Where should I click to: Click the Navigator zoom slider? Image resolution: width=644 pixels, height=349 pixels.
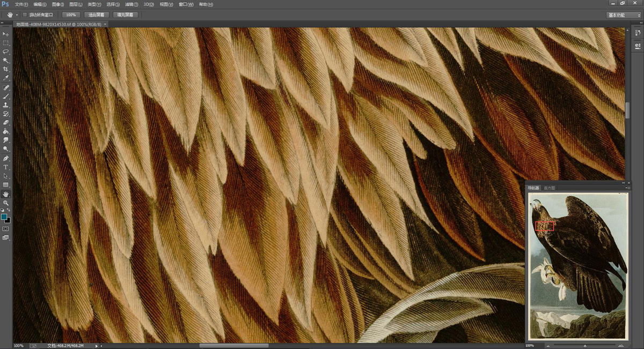coord(585,346)
